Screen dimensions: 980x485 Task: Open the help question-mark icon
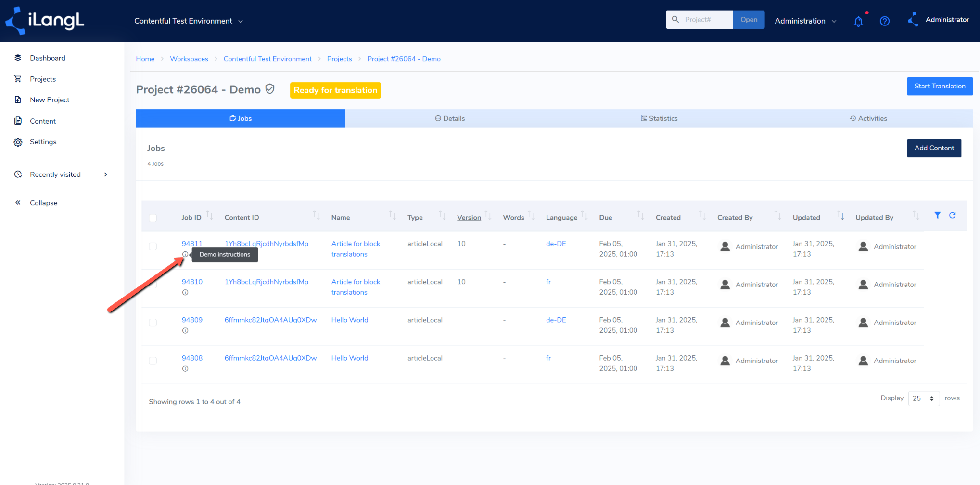click(885, 21)
